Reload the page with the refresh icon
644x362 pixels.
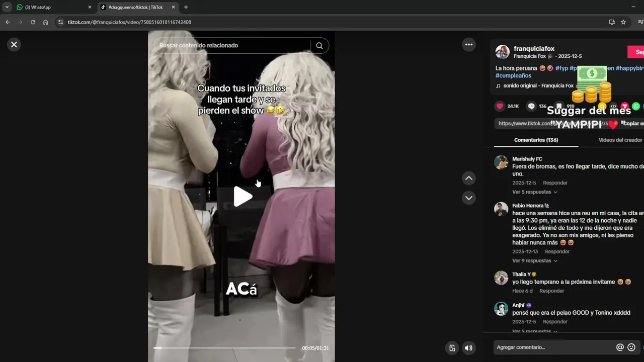(33, 22)
